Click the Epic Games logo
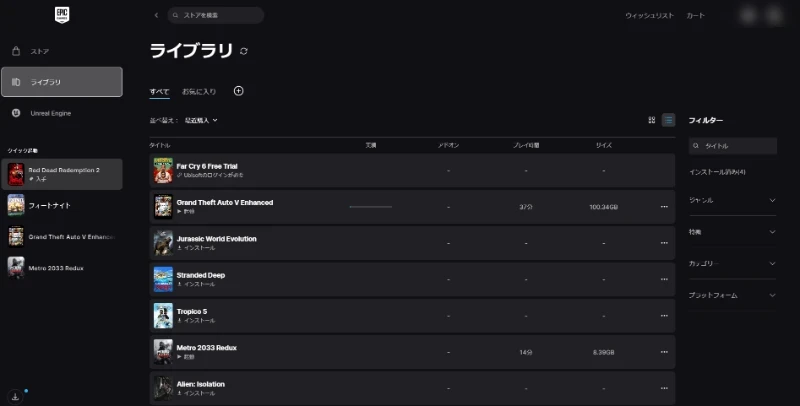Screen dimensions: 800x406 (x=62, y=15)
